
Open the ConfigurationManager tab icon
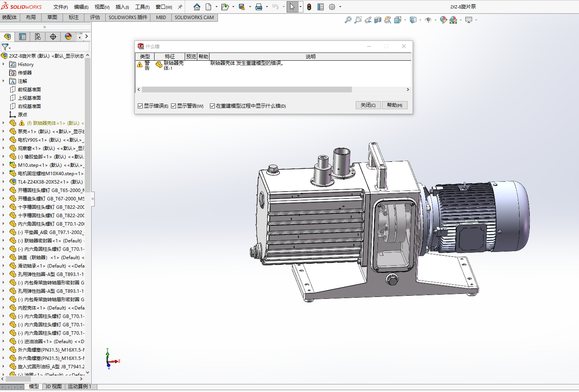pos(38,37)
